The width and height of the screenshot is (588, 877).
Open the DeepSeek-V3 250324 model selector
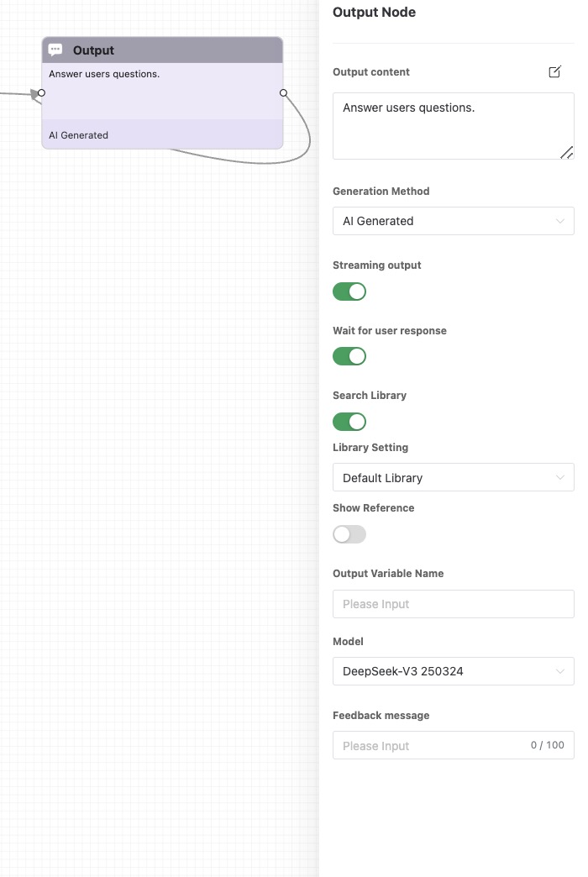[453, 671]
